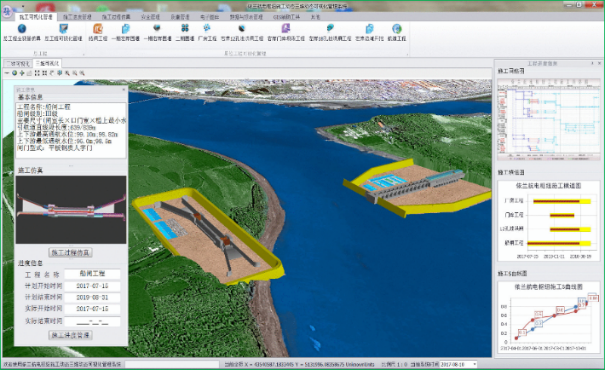Open the current system time date dropdown
Screen dimensions: 605x370
point(475,364)
